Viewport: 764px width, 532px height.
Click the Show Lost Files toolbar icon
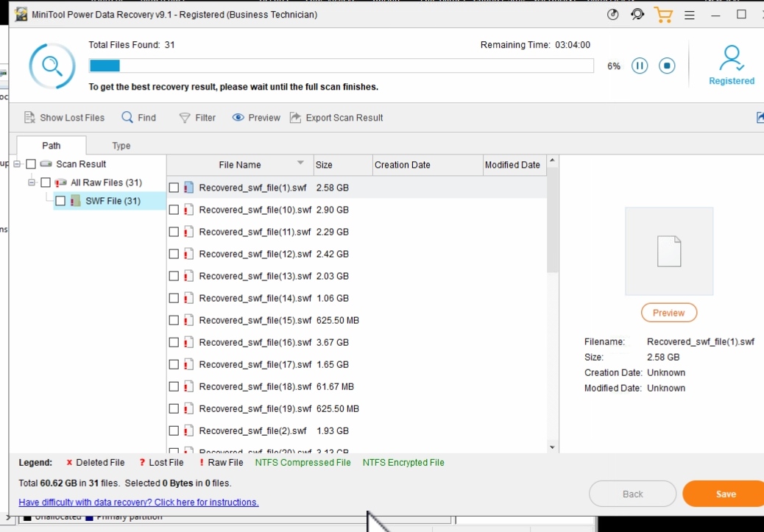[29, 118]
